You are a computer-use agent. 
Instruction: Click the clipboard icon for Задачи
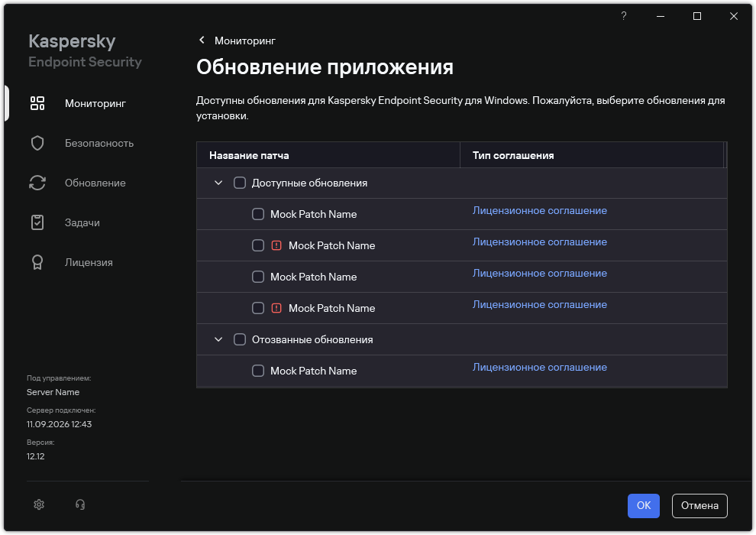[37, 222]
